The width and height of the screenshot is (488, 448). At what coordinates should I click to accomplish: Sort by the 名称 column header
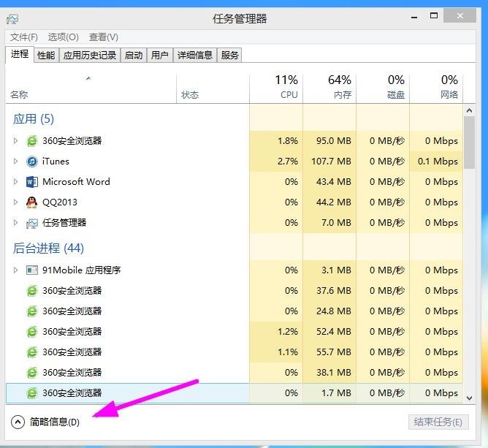click(91, 88)
